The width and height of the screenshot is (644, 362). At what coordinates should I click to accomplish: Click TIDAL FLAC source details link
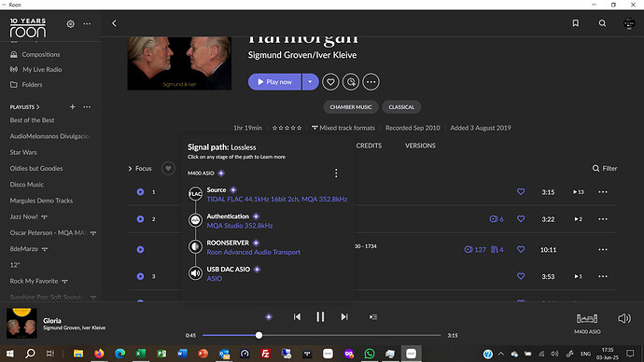(x=277, y=199)
